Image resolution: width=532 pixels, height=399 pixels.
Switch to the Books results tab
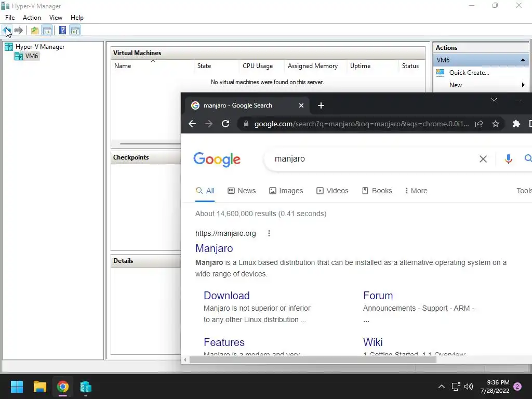coord(377,191)
